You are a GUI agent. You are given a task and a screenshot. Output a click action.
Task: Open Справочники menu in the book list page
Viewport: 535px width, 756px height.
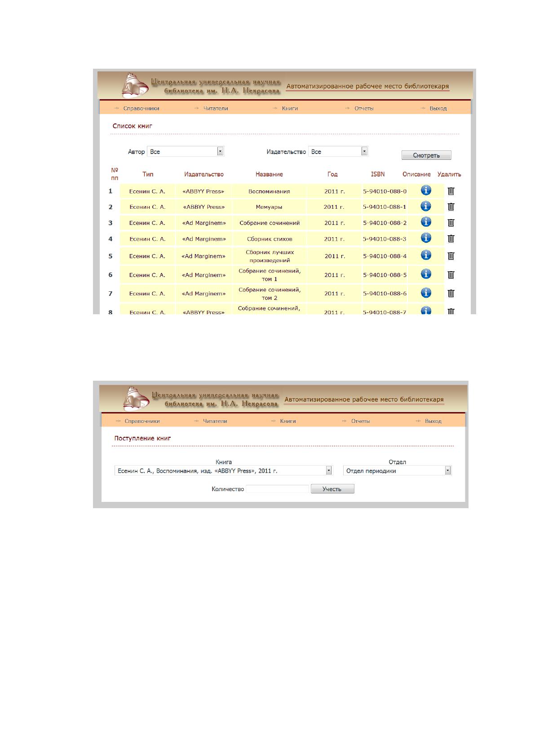point(141,108)
